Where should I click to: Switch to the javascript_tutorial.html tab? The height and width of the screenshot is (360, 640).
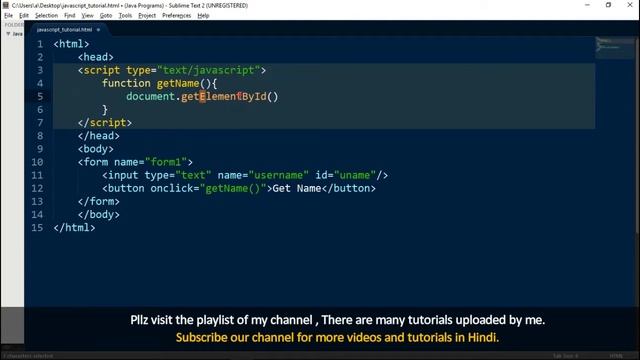[x=64, y=29]
